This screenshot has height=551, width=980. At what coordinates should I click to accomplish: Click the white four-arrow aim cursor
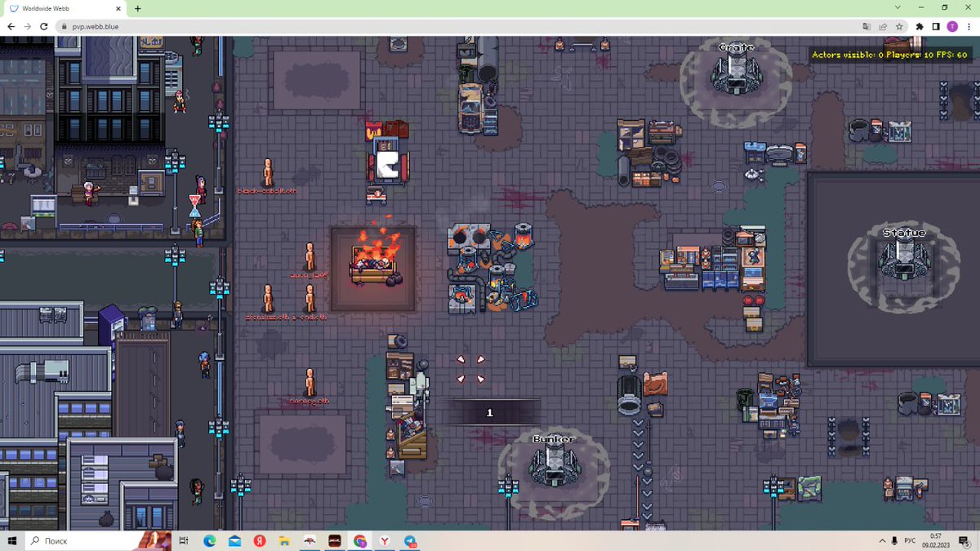point(470,369)
